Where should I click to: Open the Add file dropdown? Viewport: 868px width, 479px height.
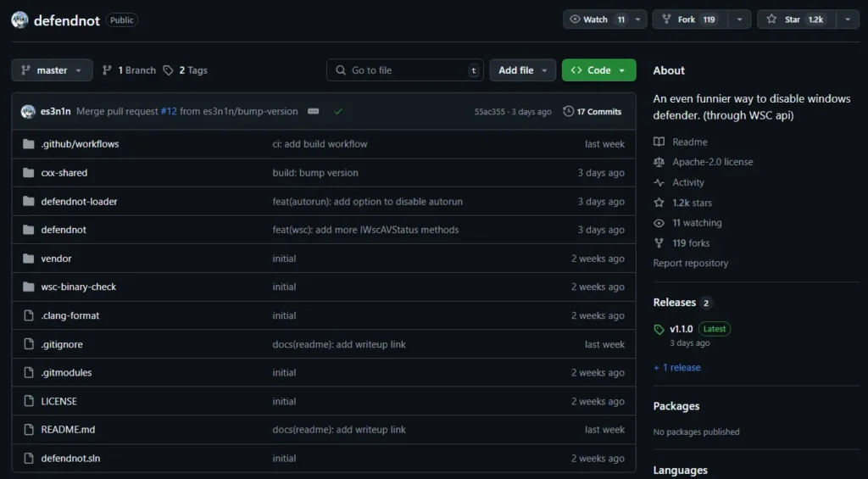point(522,70)
